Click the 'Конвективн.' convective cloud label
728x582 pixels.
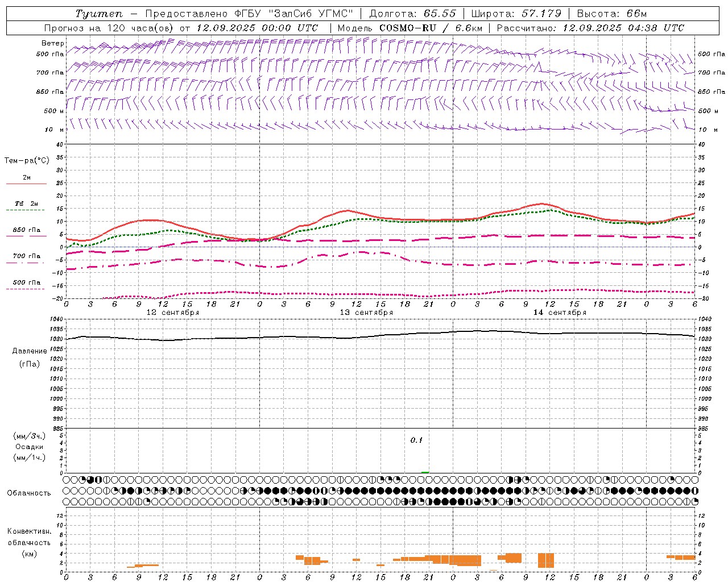click(x=29, y=531)
